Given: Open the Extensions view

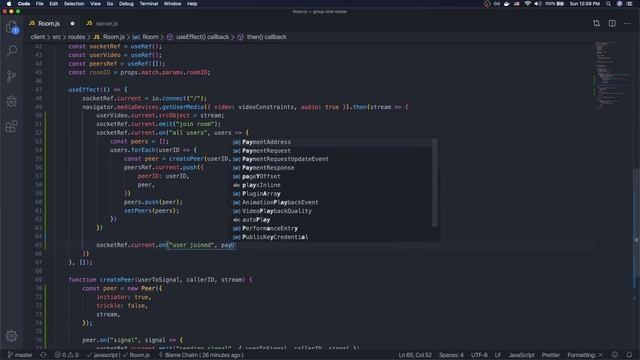Looking at the screenshot, I should 11,126.
